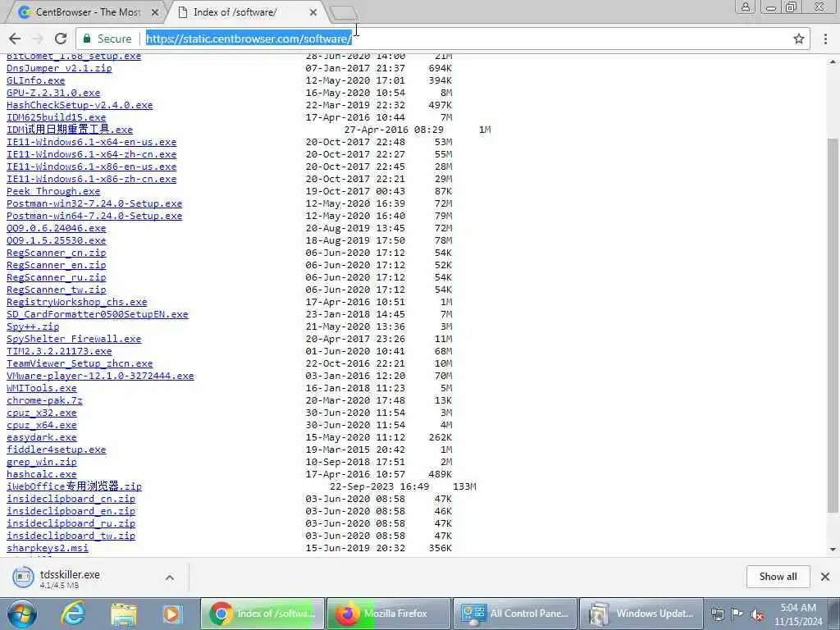Screen dimensions: 840x630
Task: Open Windows Media Player from taskbar
Action: [x=172, y=614]
